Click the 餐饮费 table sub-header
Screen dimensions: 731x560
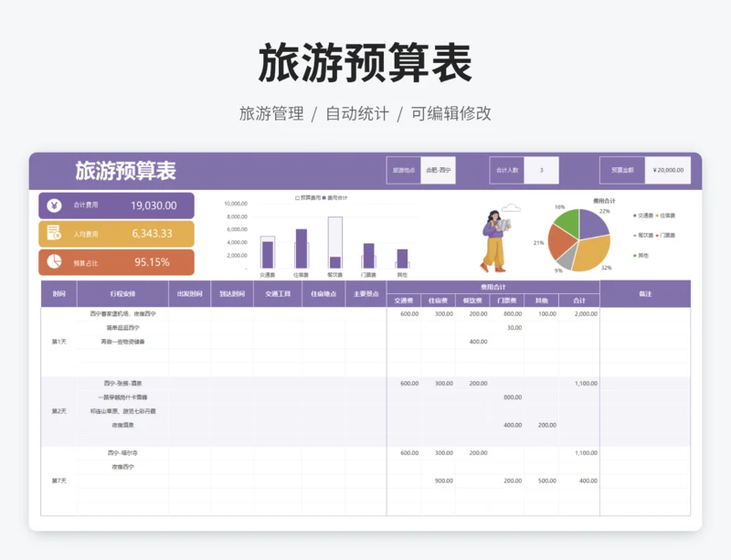click(472, 301)
